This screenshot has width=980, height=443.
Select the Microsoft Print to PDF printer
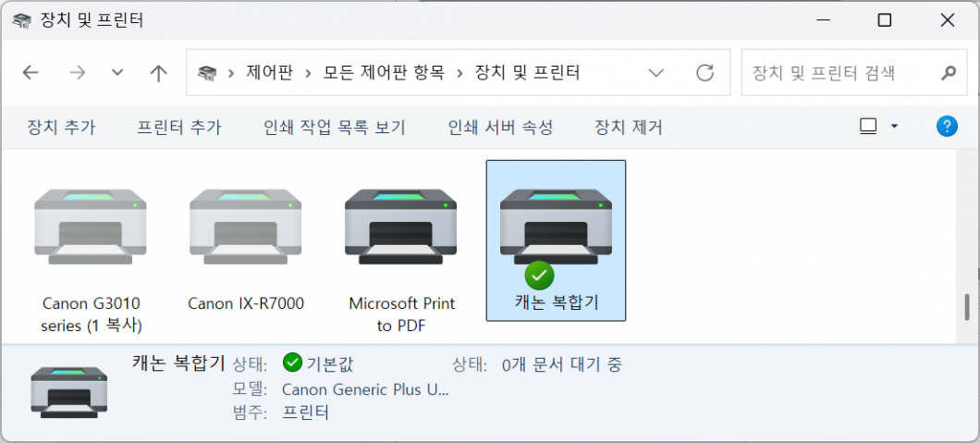400,226
